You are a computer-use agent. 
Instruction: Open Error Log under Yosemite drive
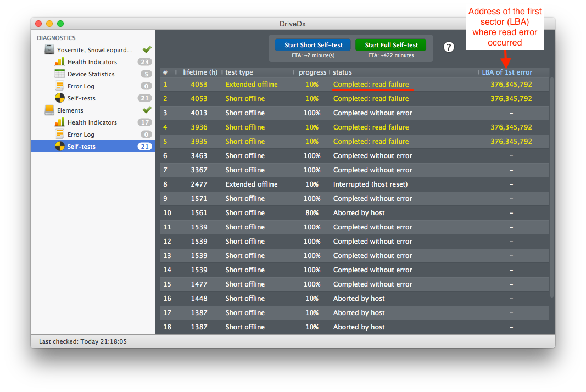(x=81, y=86)
